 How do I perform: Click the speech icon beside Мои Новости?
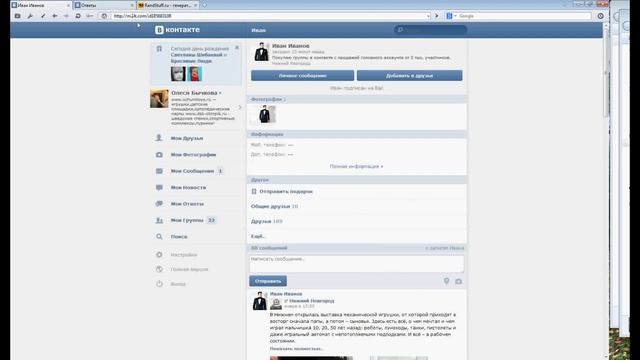[159, 187]
